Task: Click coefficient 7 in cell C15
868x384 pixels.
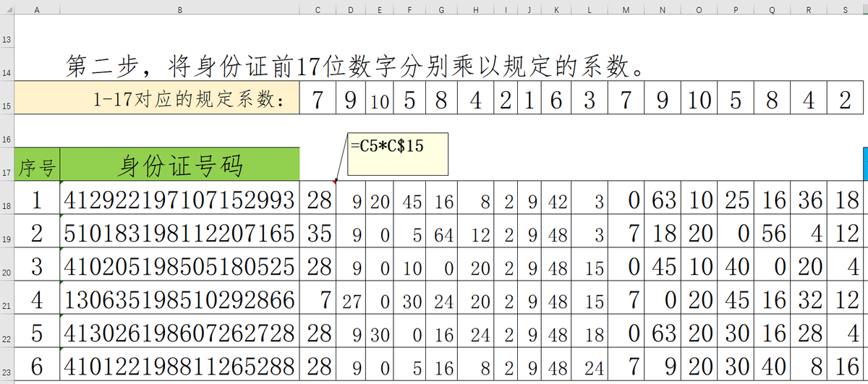Action: (318, 99)
